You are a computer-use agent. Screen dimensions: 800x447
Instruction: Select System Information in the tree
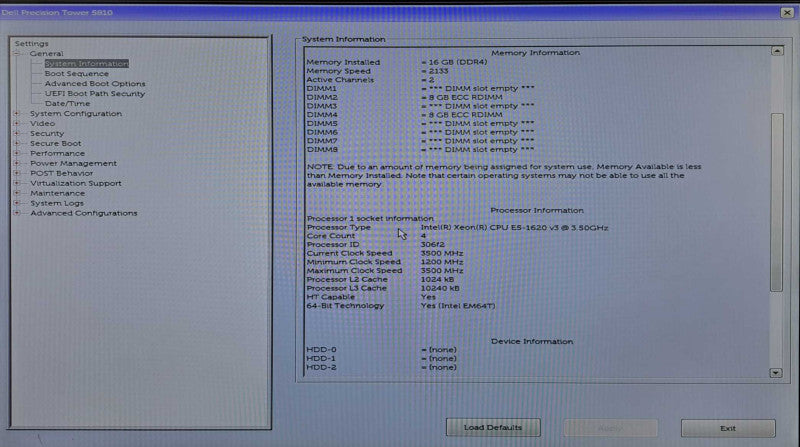[x=87, y=64]
